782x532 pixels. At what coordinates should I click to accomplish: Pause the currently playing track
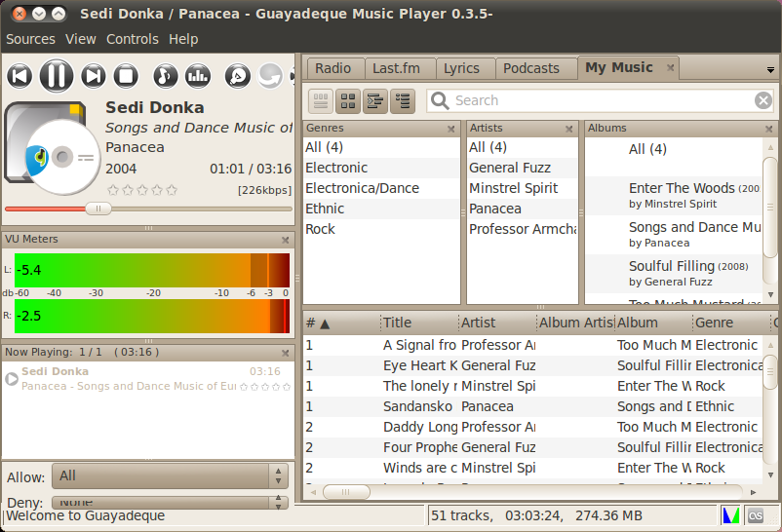56,75
